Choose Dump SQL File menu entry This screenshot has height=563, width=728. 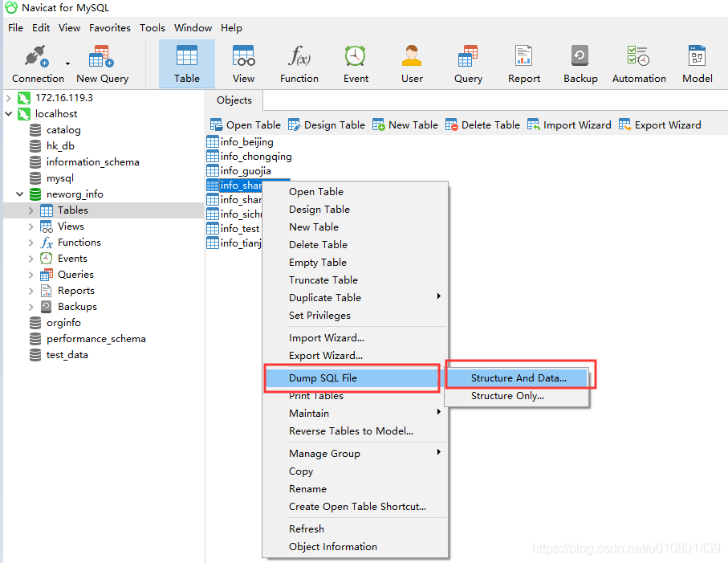coord(352,378)
